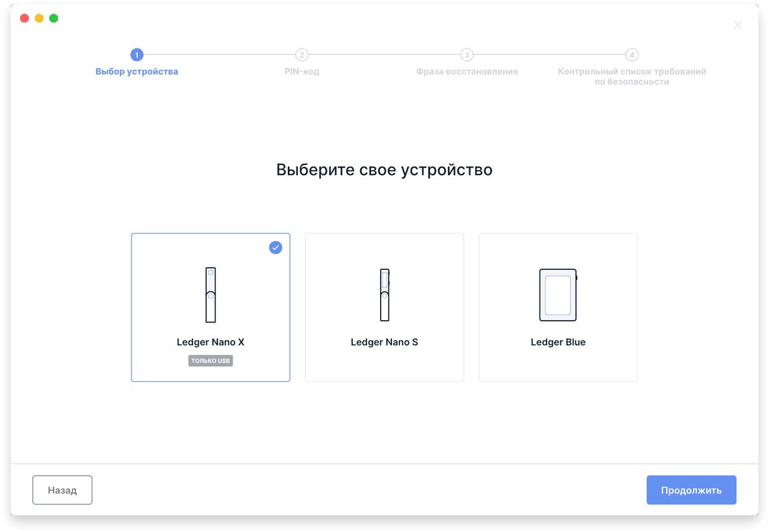Image resolution: width=769 pixels, height=532 pixels.
Task: Select the Ledger Nano X device illustration
Action: pos(211,295)
